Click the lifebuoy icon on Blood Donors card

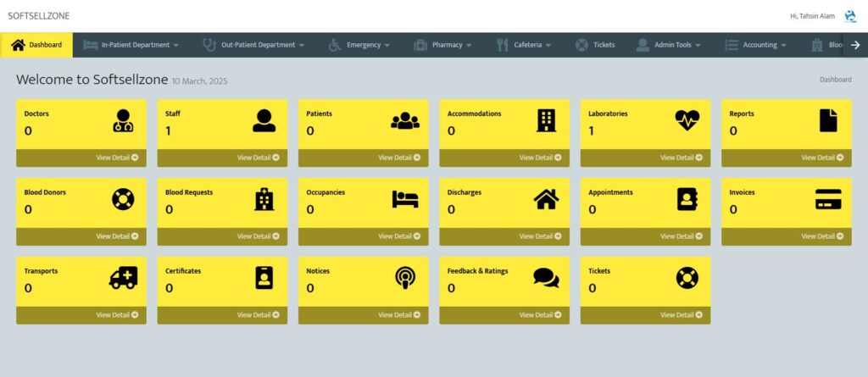click(123, 199)
